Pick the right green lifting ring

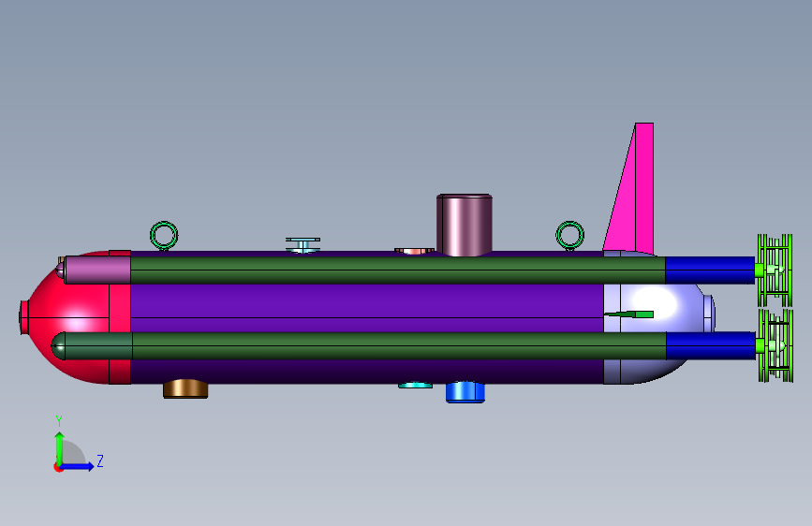click(x=570, y=235)
